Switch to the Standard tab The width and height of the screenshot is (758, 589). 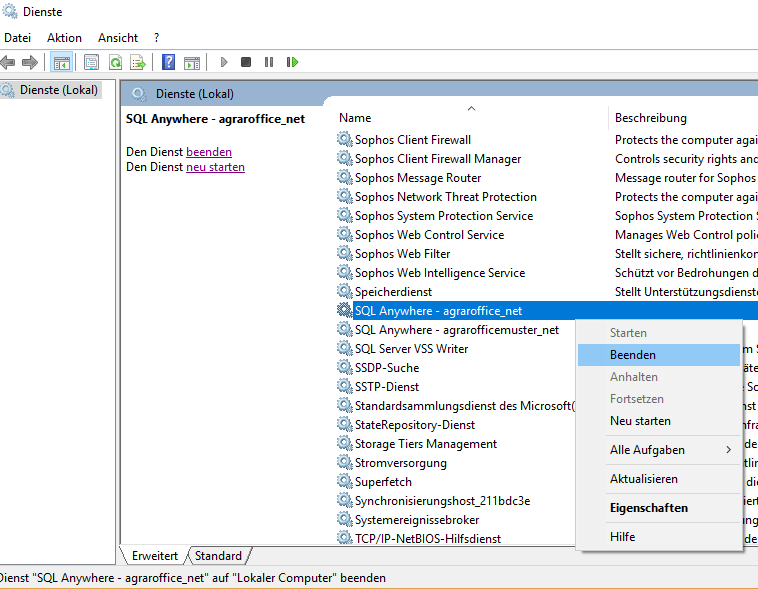(x=218, y=556)
